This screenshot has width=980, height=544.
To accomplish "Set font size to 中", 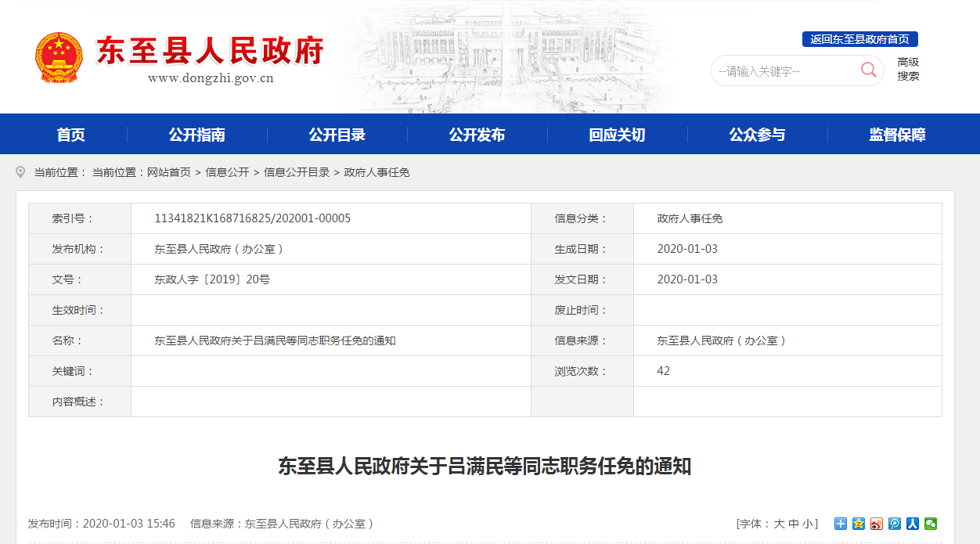I will coord(794,524).
